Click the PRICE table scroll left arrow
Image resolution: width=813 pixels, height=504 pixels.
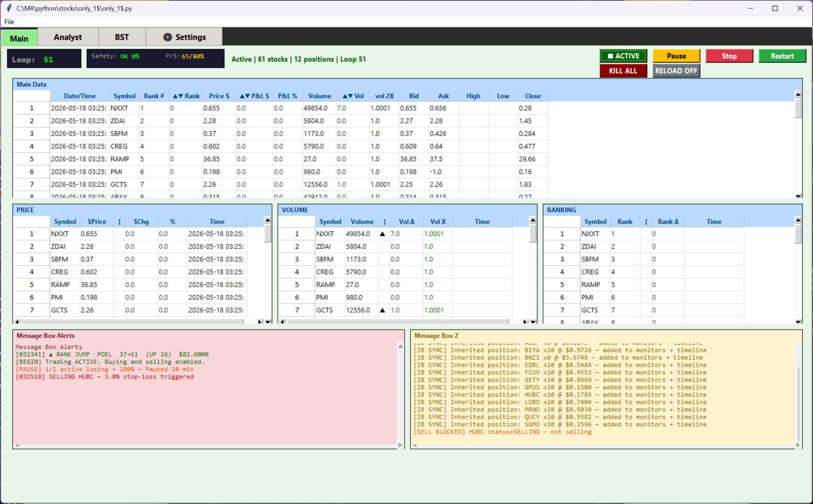coord(17,321)
